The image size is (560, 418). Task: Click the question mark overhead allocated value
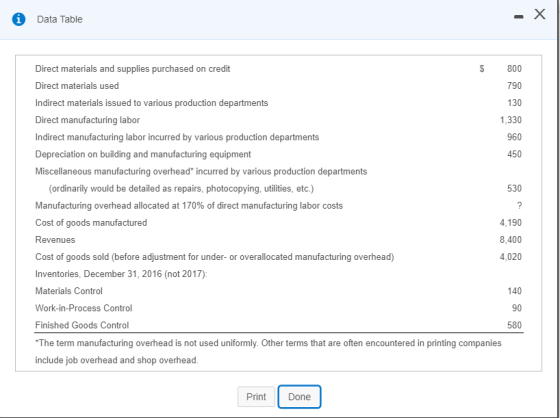coord(519,205)
